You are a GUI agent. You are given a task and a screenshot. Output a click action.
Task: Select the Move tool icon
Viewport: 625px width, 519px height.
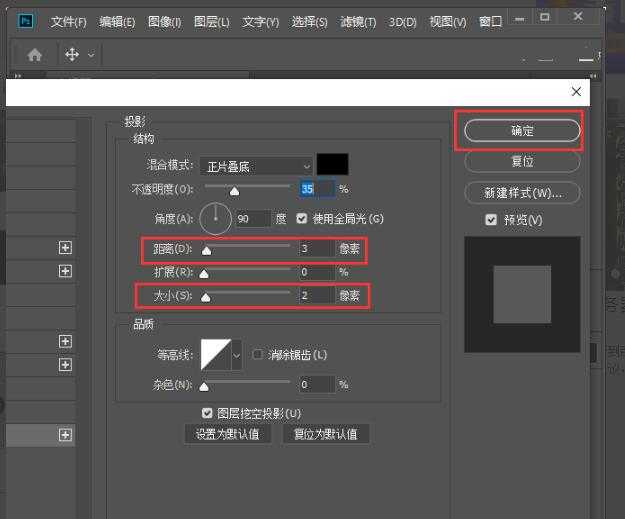coord(72,55)
